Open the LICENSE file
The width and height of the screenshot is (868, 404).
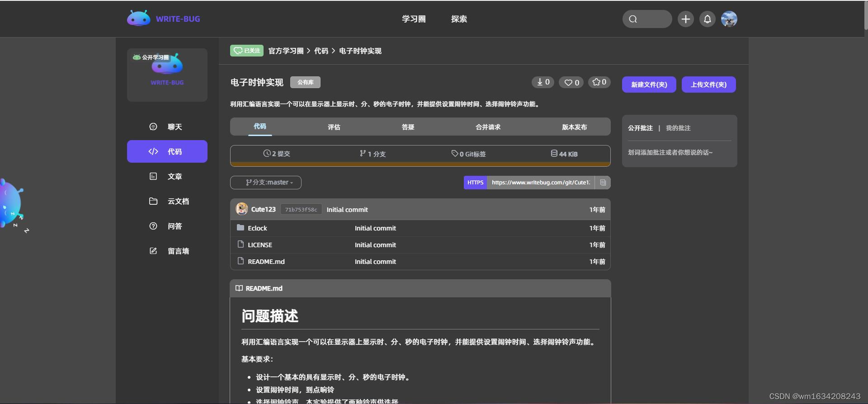pos(260,245)
